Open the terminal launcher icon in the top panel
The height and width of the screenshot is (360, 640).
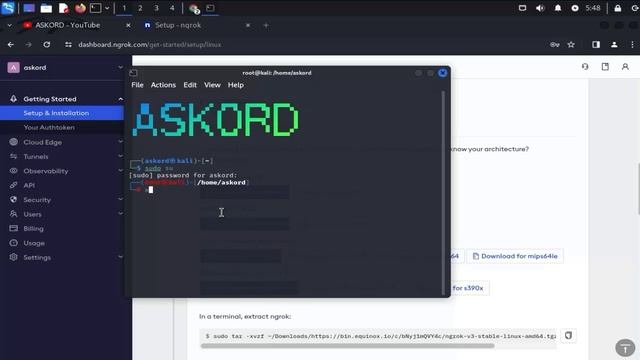(96, 8)
